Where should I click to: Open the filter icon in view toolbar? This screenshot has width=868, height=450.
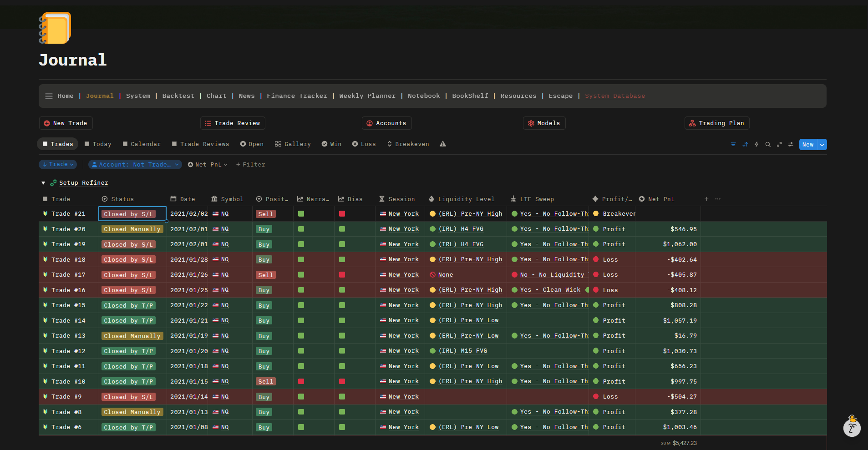pyautogui.click(x=733, y=145)
